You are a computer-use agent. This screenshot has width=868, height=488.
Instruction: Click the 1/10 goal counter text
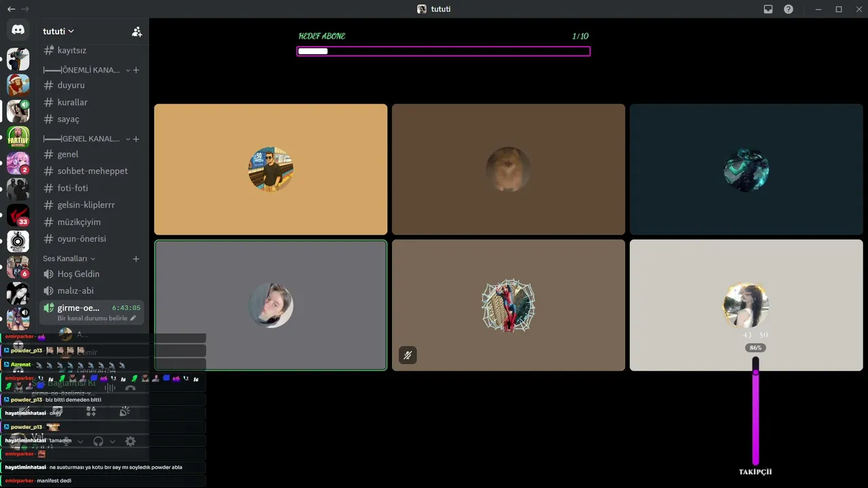(580, 37)
